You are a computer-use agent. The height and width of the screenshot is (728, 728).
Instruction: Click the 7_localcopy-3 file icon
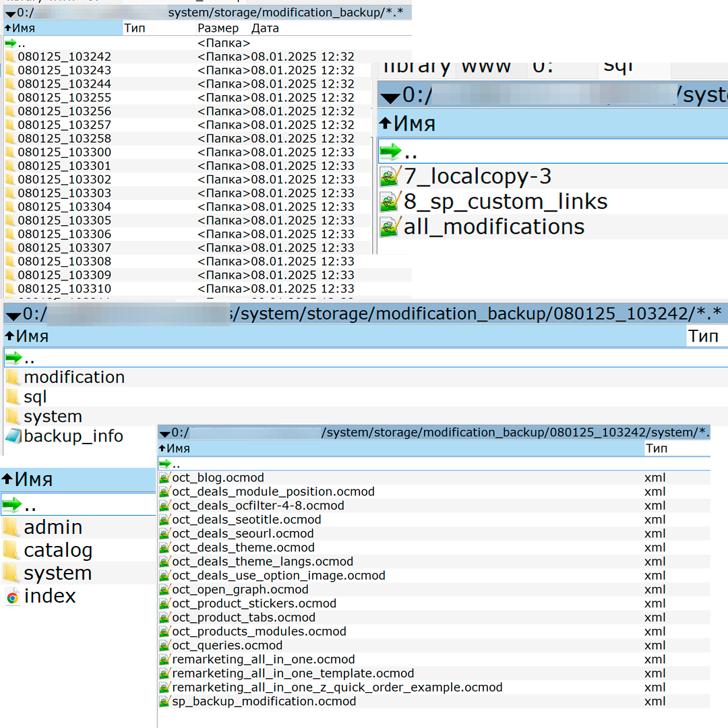tap(390, 177)
